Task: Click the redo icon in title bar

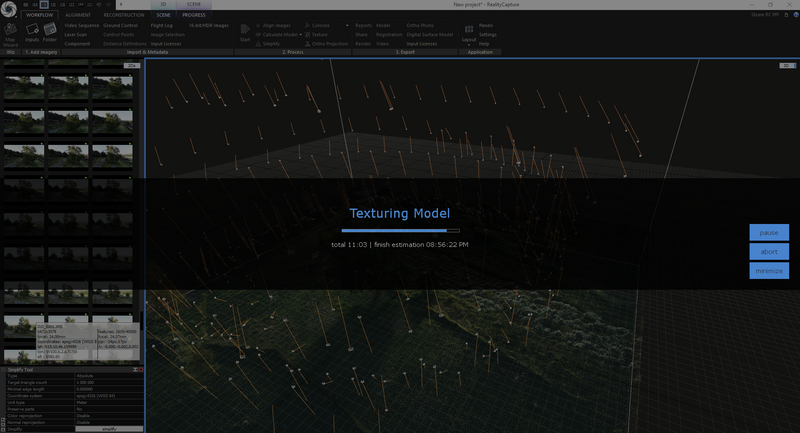Action: click(108, 5)
